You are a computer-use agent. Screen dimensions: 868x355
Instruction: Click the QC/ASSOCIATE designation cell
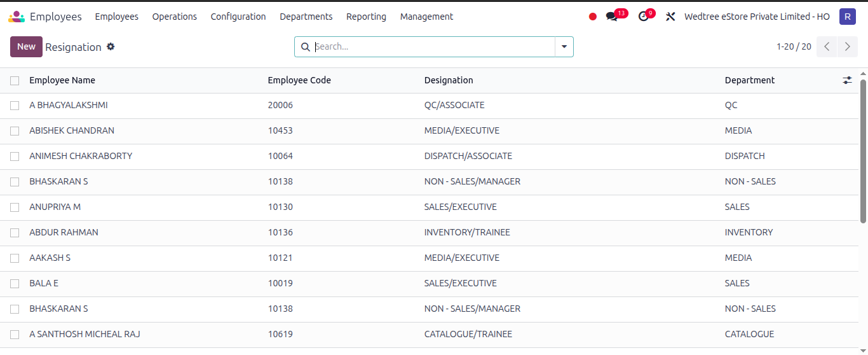click(x=454, y=105)
